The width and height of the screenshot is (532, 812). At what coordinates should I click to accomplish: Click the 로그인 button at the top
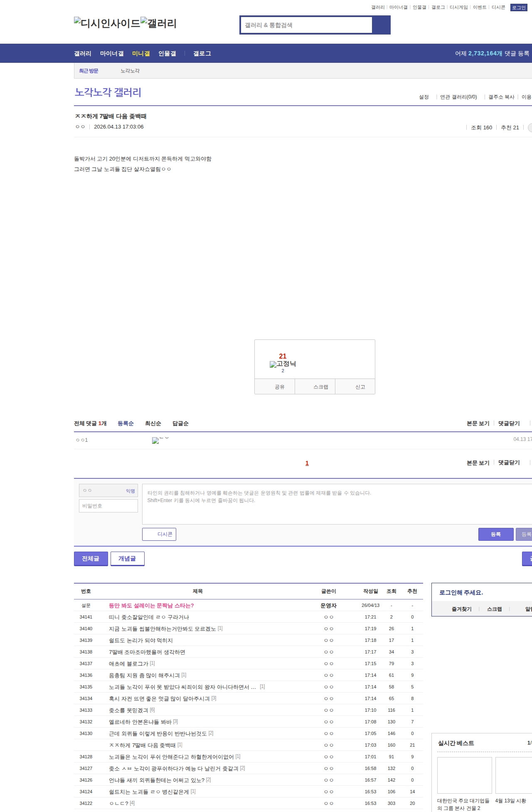coord(518,7)
